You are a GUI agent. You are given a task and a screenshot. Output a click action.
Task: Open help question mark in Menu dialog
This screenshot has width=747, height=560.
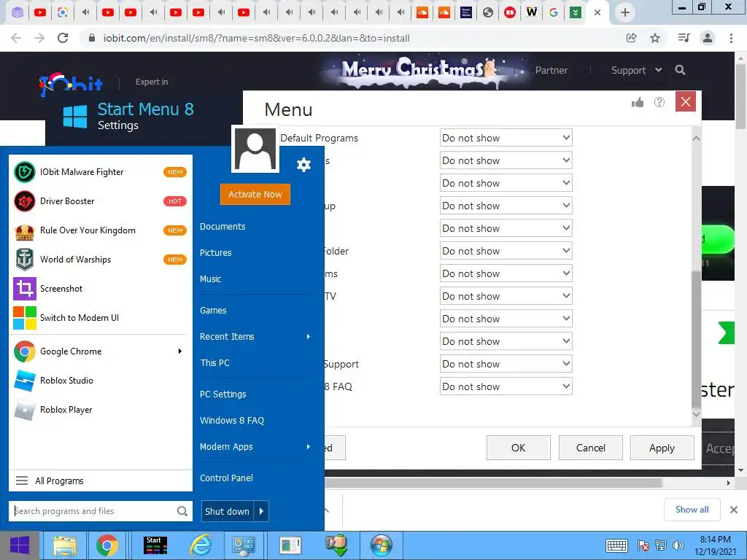pyautogui.click(x=659, y=102)
